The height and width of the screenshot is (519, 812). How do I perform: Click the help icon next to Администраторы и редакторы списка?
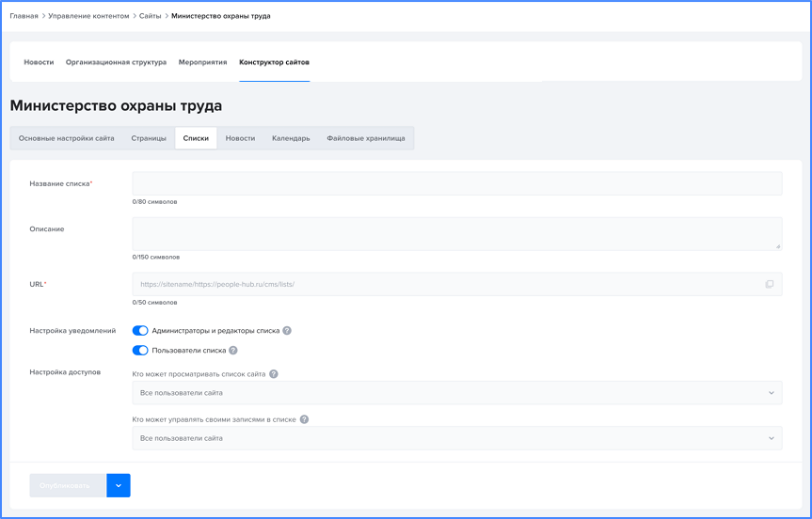coord(287,331)
